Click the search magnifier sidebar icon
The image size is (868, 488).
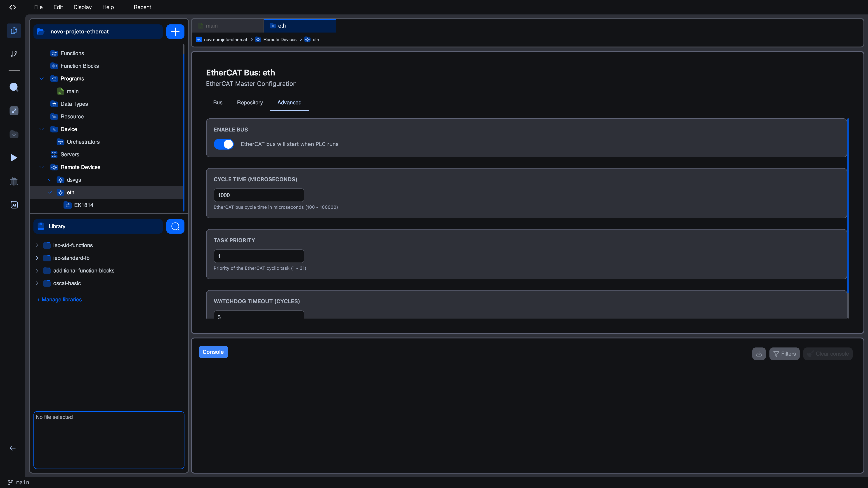[x=14, y=87]
